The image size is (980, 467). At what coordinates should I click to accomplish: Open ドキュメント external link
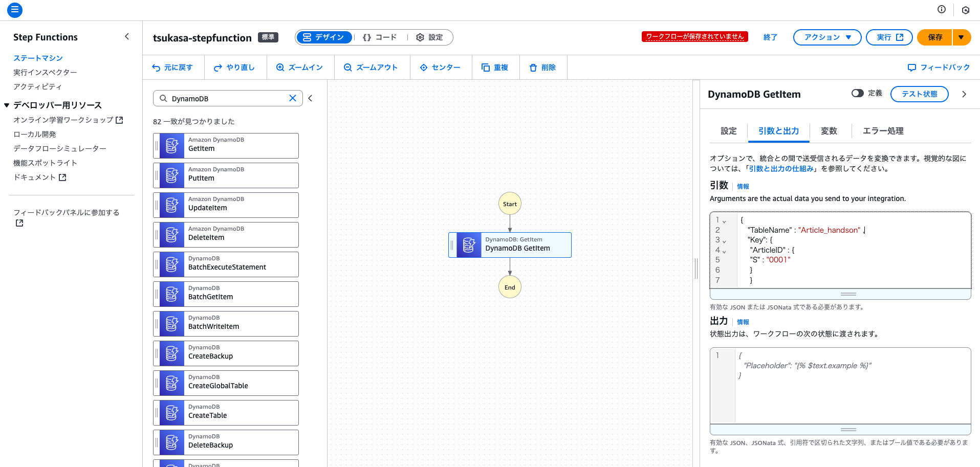40,177
